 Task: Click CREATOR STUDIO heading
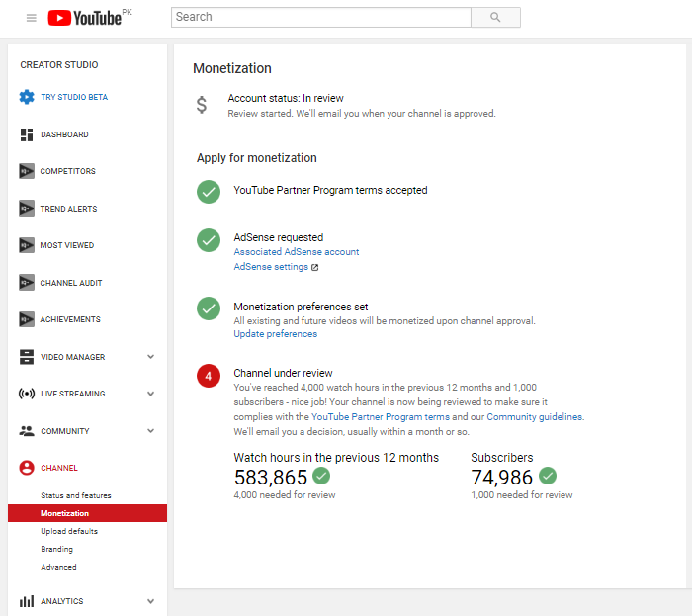(59, 65)
